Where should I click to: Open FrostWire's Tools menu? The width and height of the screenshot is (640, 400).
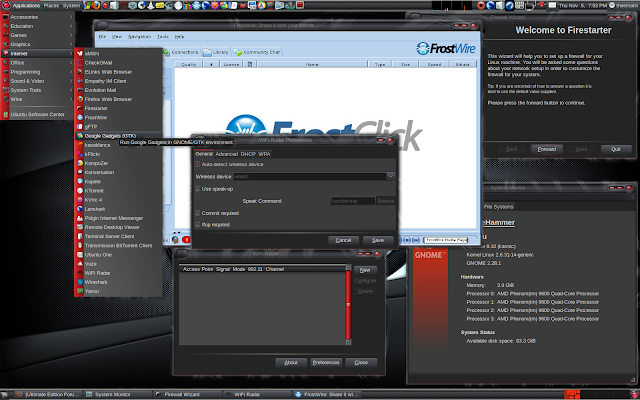162,36
